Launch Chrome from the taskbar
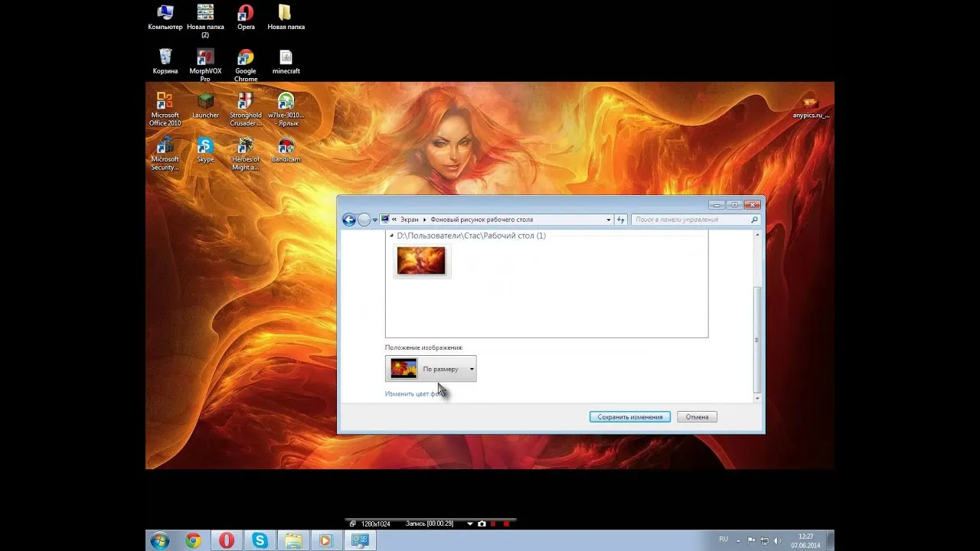Viewport: 980px width, 551px height. 193,540
